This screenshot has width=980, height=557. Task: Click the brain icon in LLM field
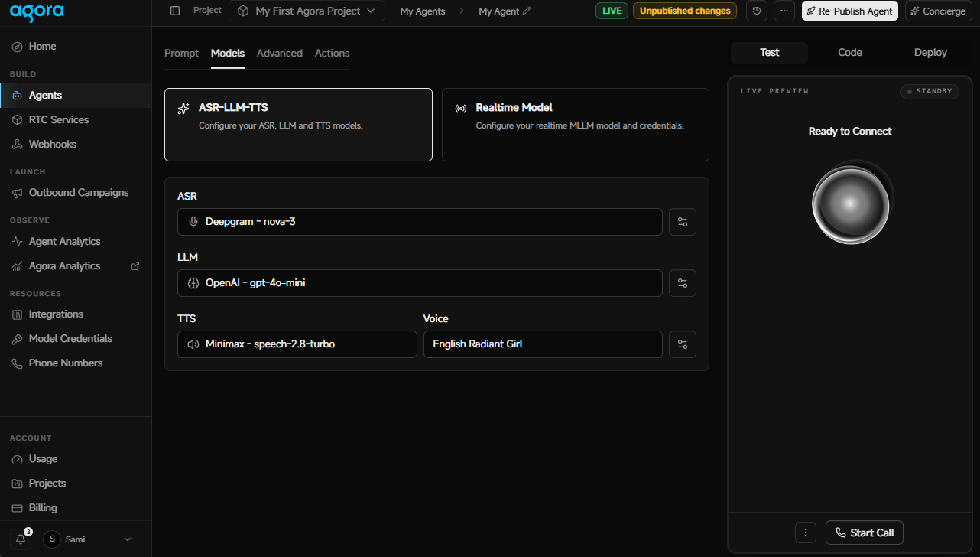click(193, 283)
